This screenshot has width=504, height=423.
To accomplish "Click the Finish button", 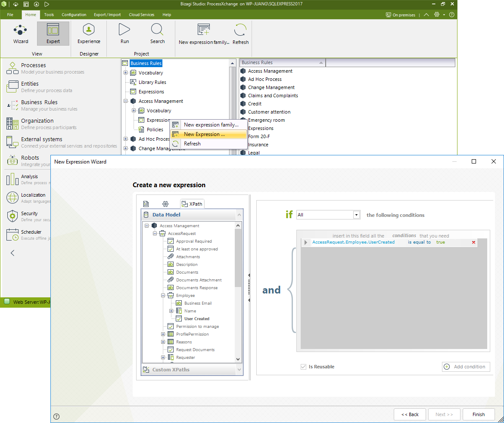I will (x=478, y=414).
